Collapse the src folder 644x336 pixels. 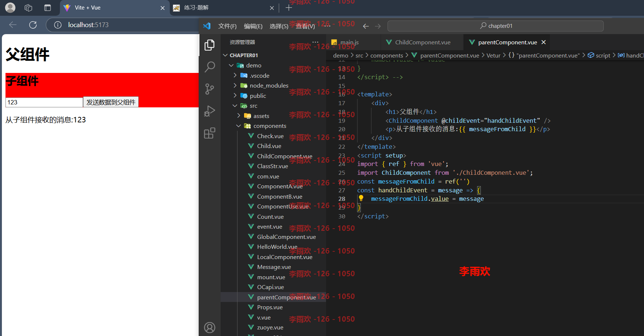coord(235,106)
